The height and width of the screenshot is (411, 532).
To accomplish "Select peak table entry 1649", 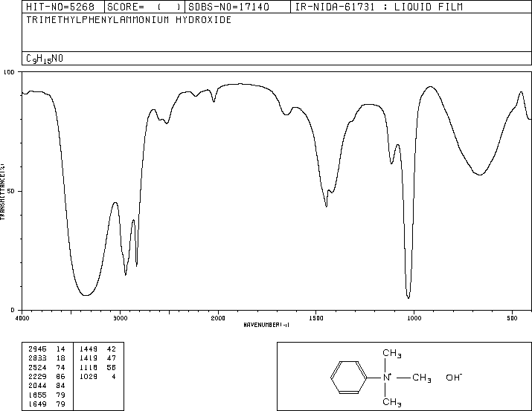I will coord(46,404).
